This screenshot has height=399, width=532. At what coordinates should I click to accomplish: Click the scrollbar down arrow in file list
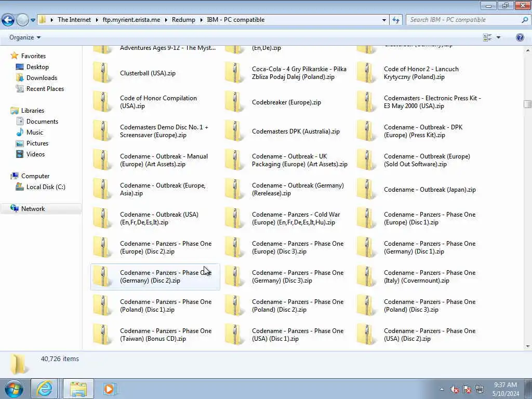[527, 347]
